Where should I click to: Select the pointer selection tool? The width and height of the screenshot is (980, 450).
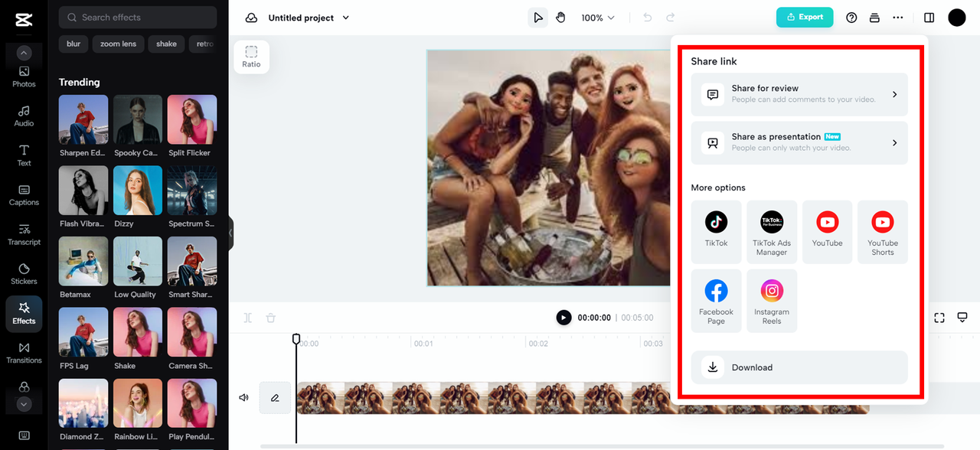coord(538,18)
